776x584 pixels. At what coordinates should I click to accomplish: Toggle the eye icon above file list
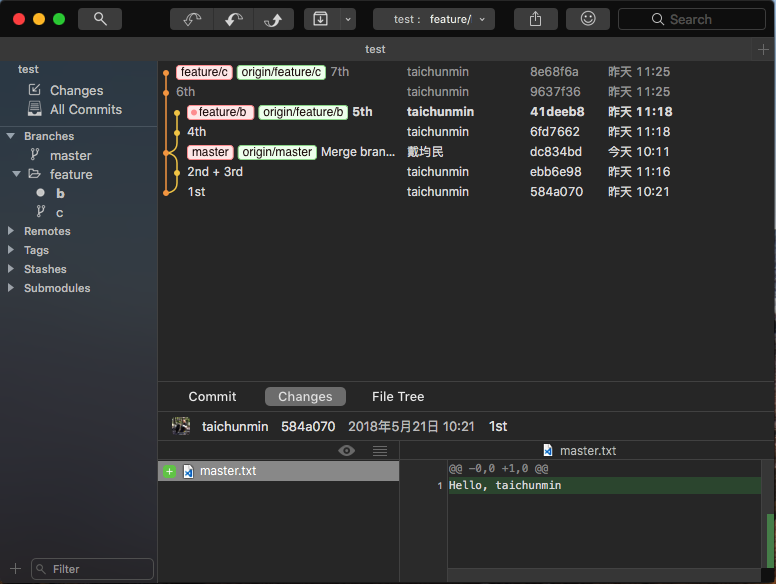(347, 451)
